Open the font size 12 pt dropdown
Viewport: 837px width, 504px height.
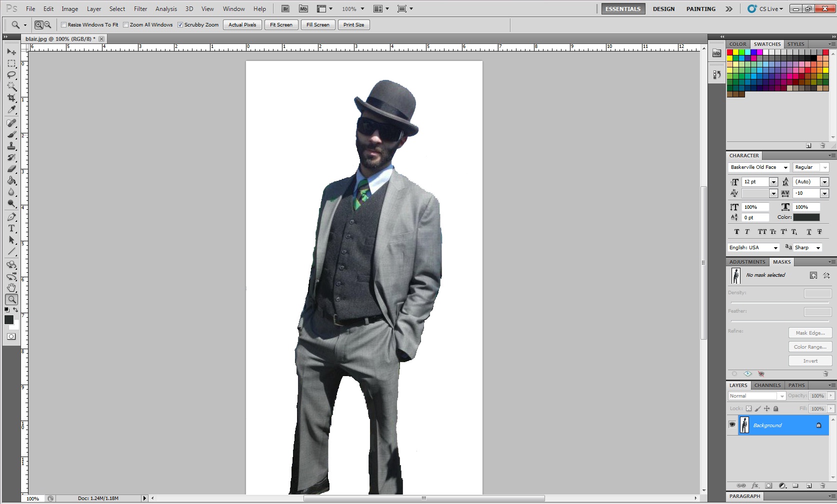[773, 182]
